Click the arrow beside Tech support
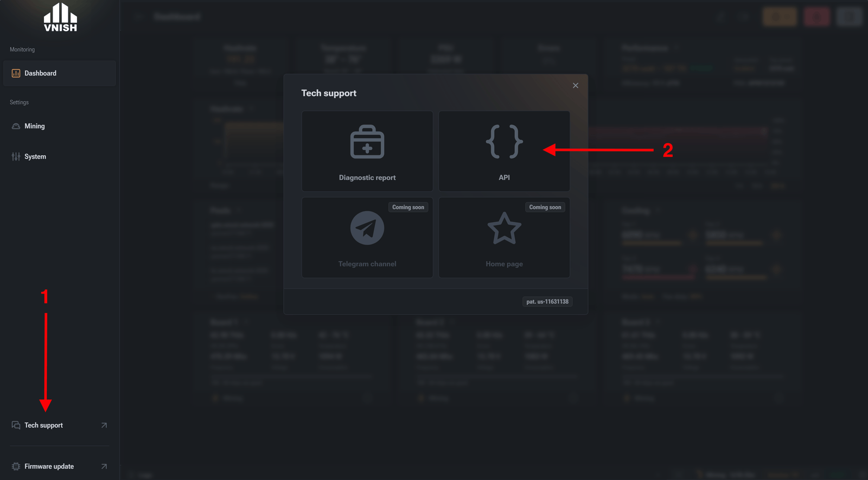 104,425
